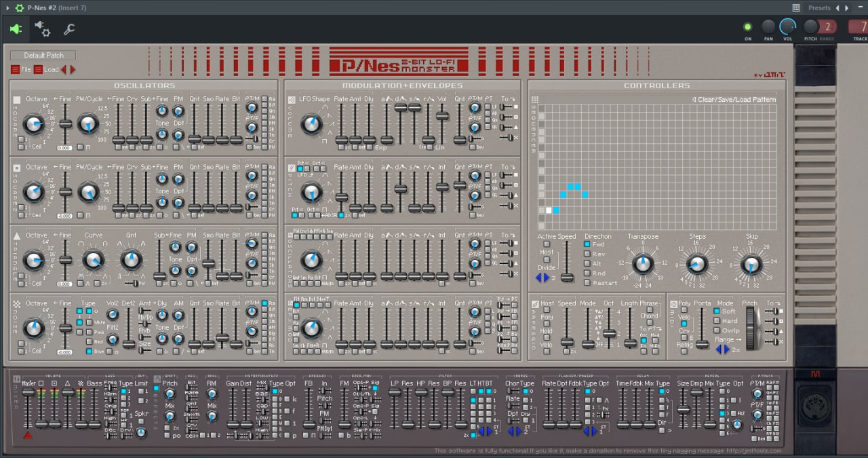This screenshot has height=458, width=868.
Task: Click the Noise oscillator checkered icon
Action: point(16,303)
